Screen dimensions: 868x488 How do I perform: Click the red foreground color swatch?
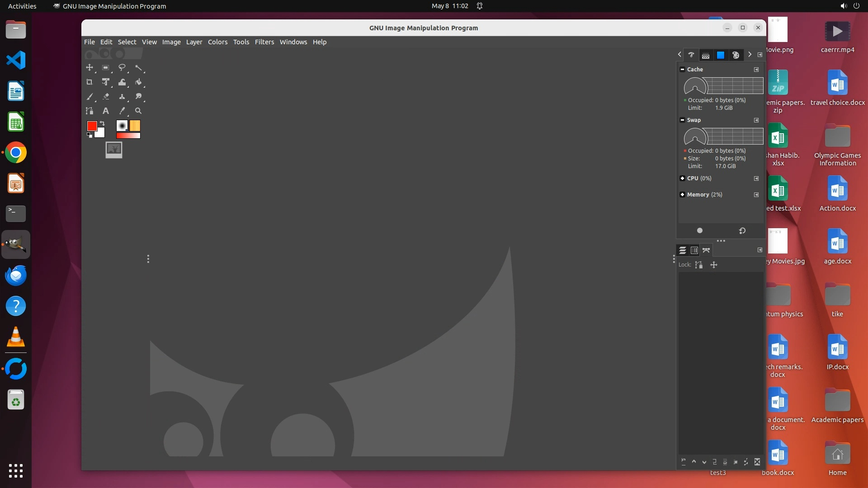click(x=92, y=126)
